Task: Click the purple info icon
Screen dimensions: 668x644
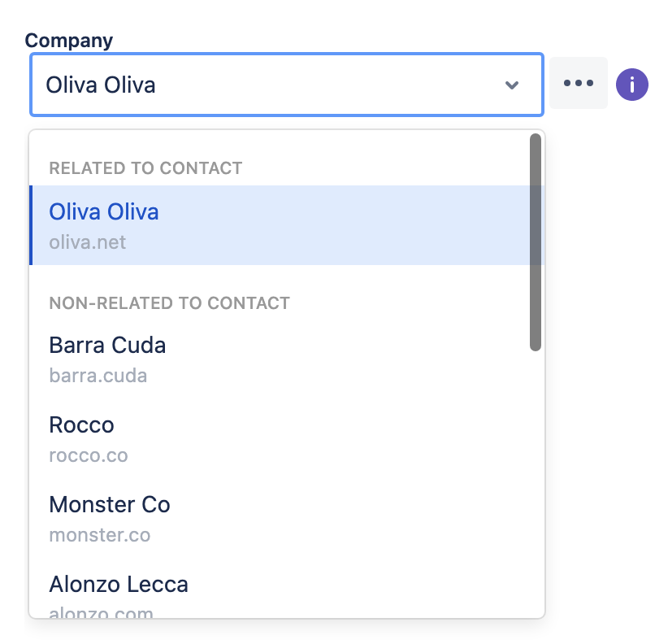Action: [631, 84]
